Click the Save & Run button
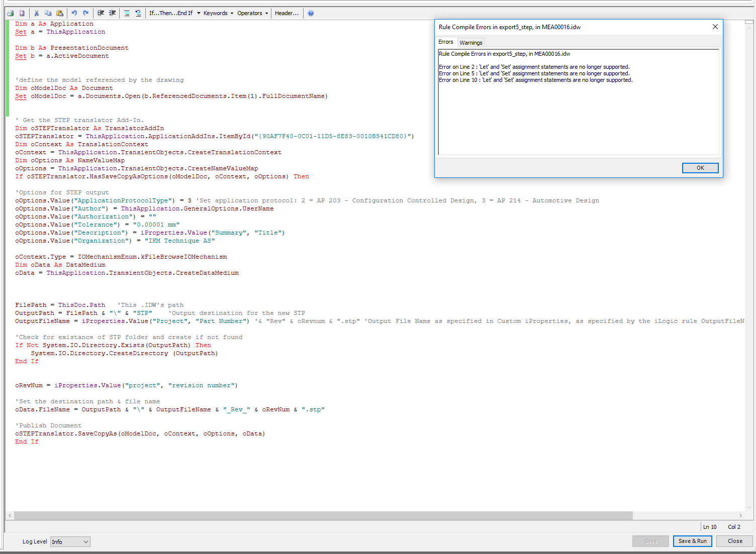Screen dimensions: 756x554 [692, 541]
